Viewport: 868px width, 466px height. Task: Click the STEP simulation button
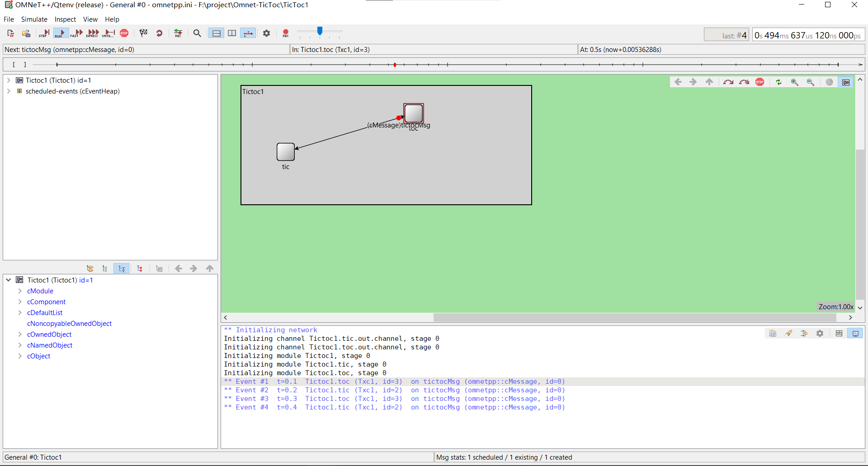pyautogui.click(x=44, y=33)
